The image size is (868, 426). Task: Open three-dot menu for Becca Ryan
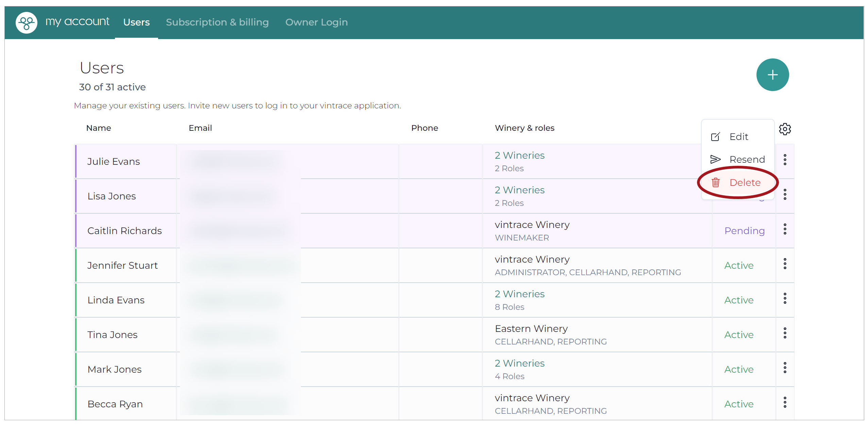tap(785, 402)
